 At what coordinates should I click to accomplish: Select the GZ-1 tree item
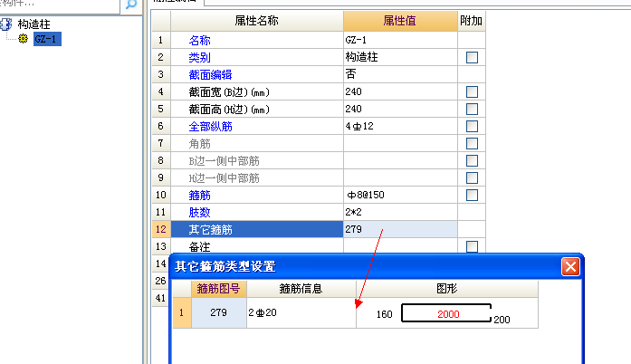point(47,39)
